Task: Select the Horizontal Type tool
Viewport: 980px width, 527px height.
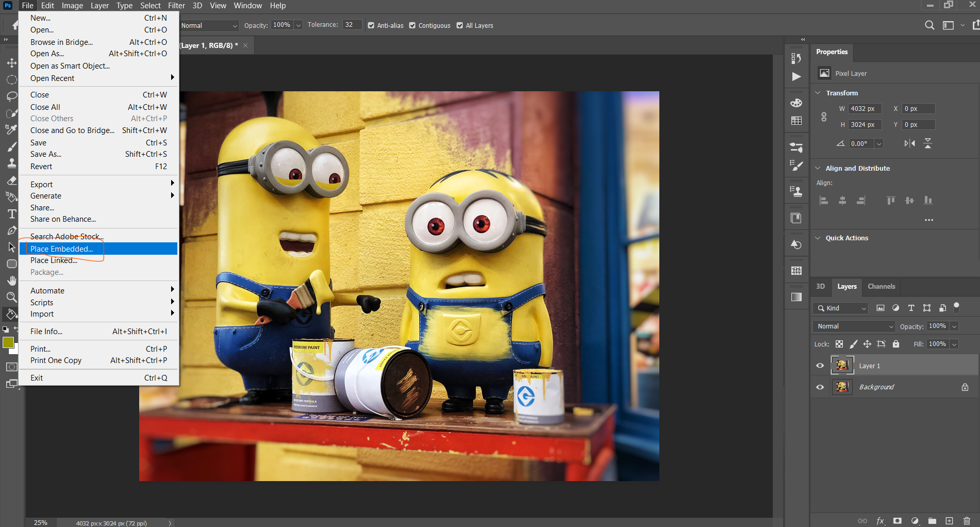Action: coord(11,213)
